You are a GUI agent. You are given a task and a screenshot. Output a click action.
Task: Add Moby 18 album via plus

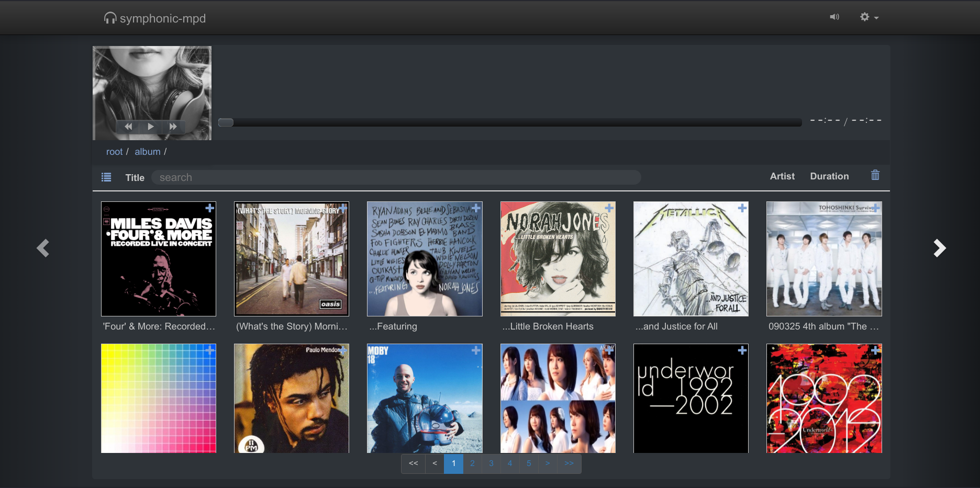[476, 350]
